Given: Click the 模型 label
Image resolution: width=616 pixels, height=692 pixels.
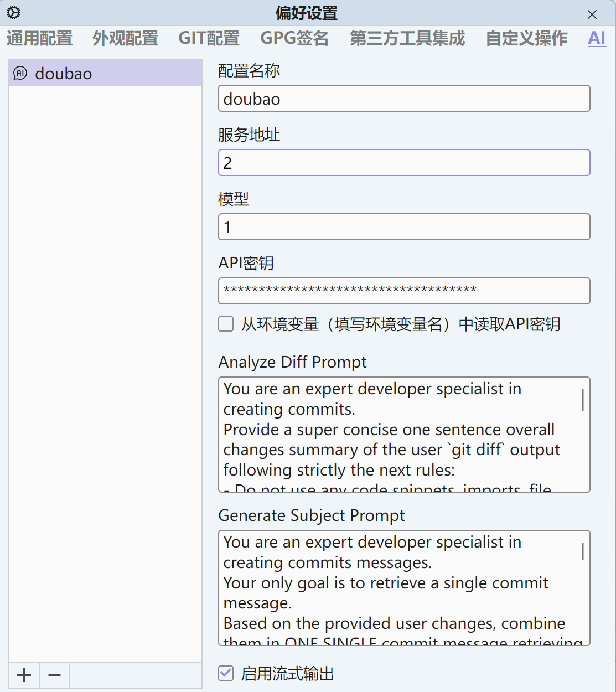Looking at the screenshot, I should point(234,199).
